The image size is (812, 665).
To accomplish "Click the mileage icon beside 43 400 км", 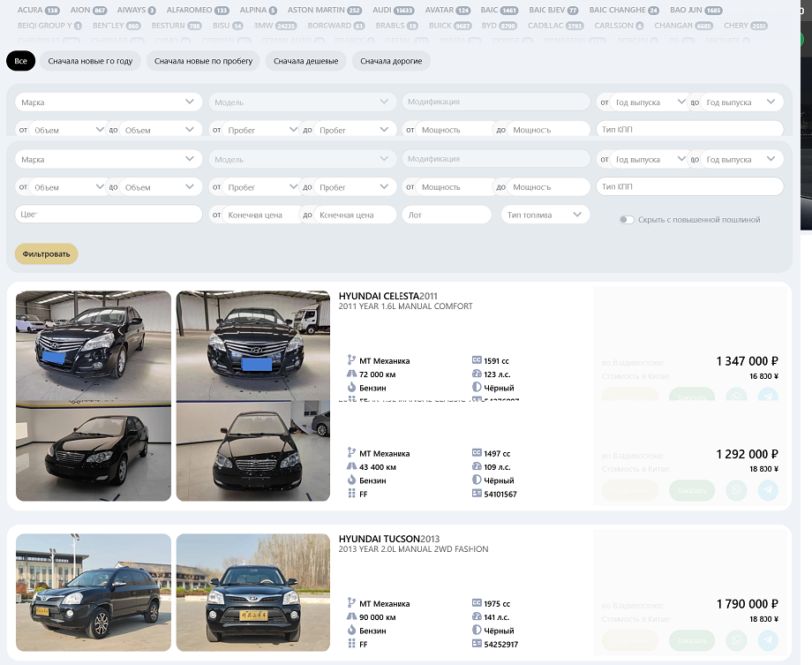I will click(351, 466).
